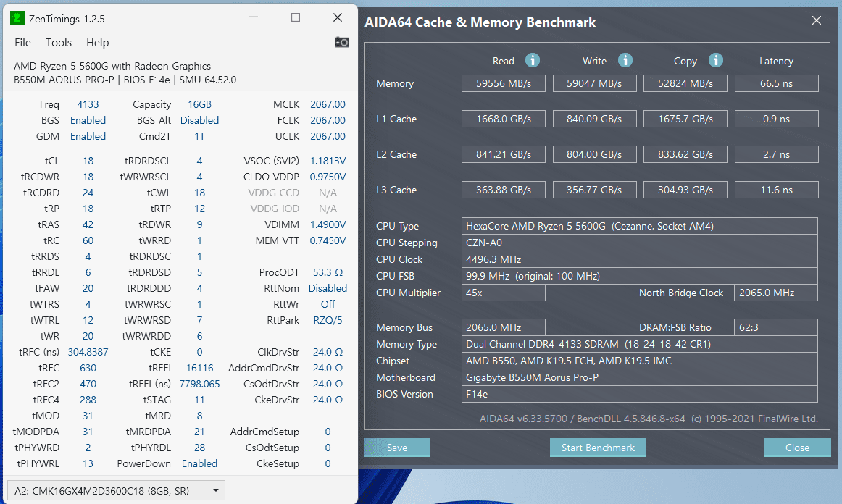This screenshot has width=842, height=504.
Task: Open the Help menu in ZenTimings
Action: click(97, 43)
